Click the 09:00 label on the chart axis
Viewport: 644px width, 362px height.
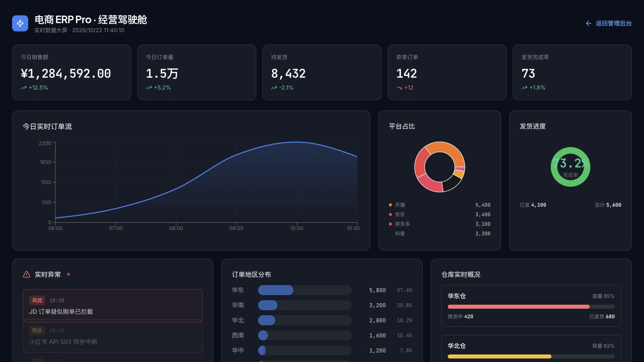pyautogui.click(x=236, y=228)
